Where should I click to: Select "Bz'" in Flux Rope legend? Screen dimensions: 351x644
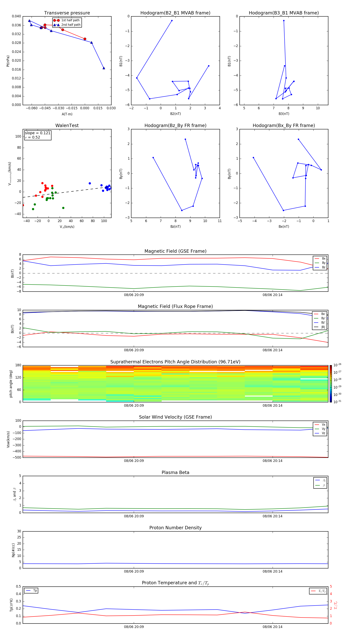pos(320,323)
